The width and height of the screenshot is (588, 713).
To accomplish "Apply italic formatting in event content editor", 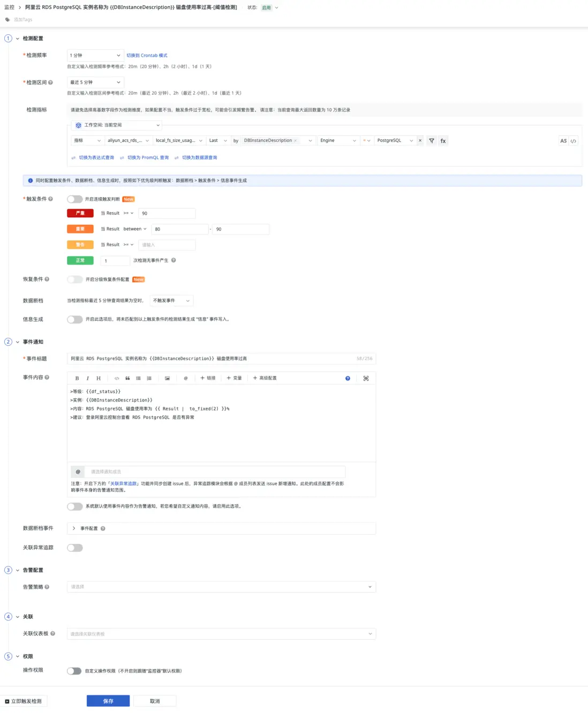I will (88, 378).
